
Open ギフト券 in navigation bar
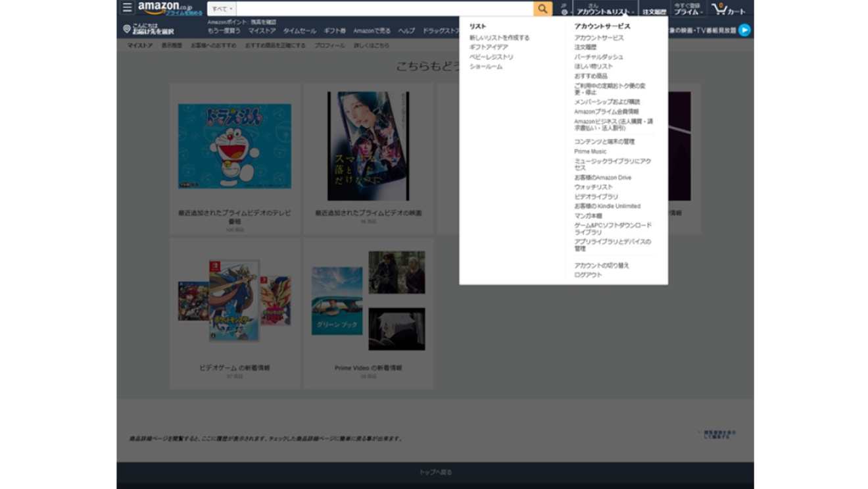(335, 31)
